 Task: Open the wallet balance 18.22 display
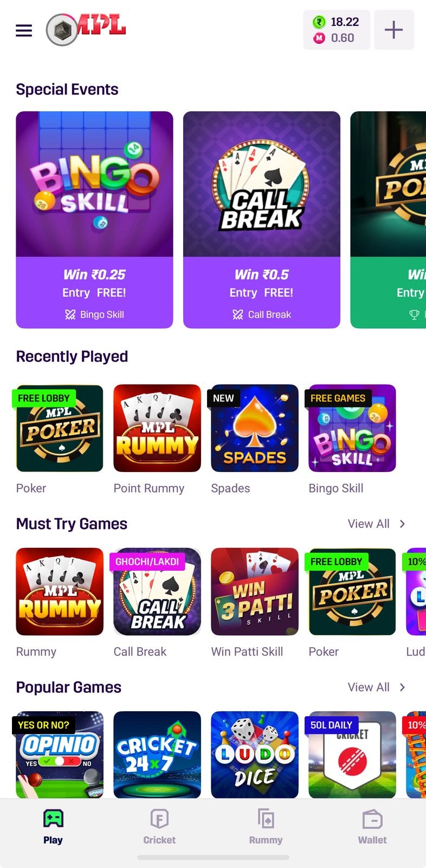pos(337,30)
